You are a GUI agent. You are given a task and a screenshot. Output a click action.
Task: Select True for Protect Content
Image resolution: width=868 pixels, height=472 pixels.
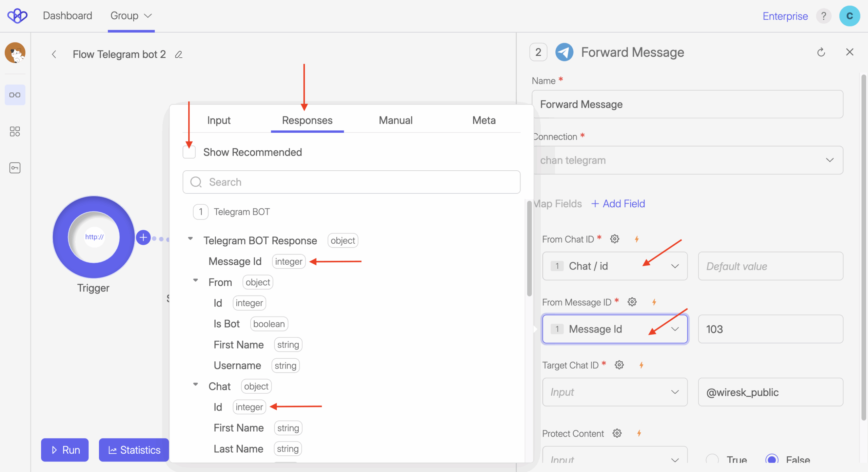coord(712,459)
